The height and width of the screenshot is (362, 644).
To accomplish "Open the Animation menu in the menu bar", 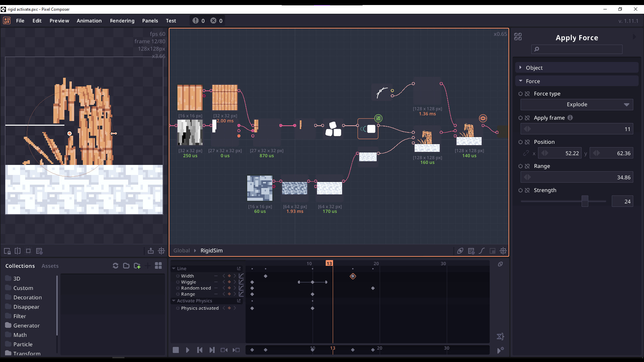I will [89, 20].
